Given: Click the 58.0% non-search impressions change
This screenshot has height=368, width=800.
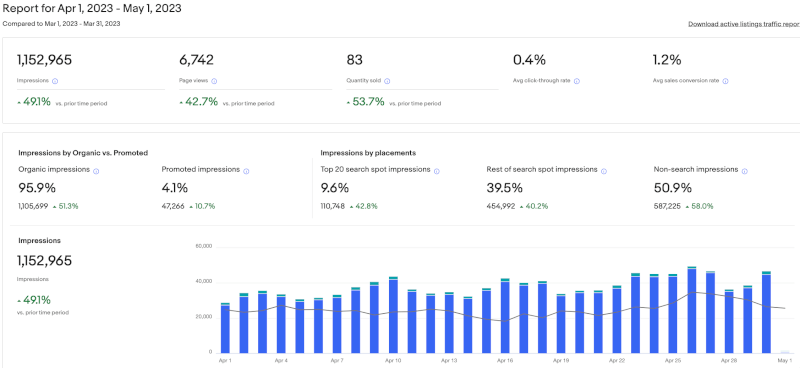Looking at the screenshot, I should pyautogui.click(x=702, y=207).
